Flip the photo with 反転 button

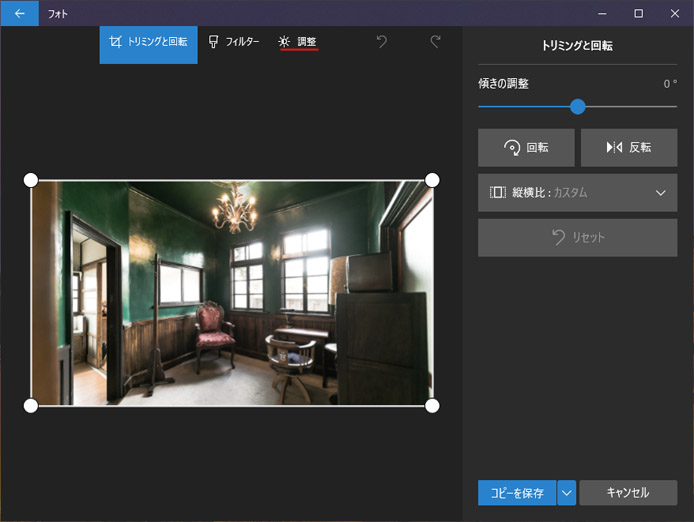tap(629, 147)
